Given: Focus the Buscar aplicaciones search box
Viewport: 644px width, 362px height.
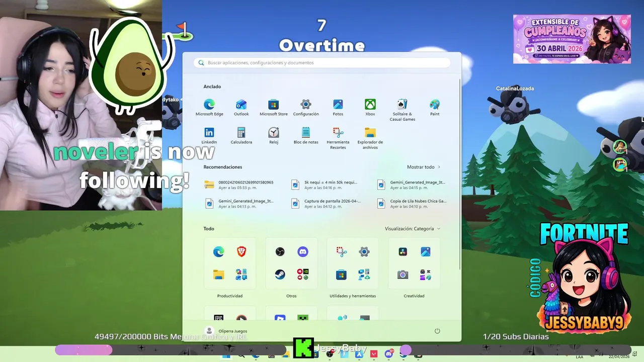Looking at the screenshot, I should (322, 63).
